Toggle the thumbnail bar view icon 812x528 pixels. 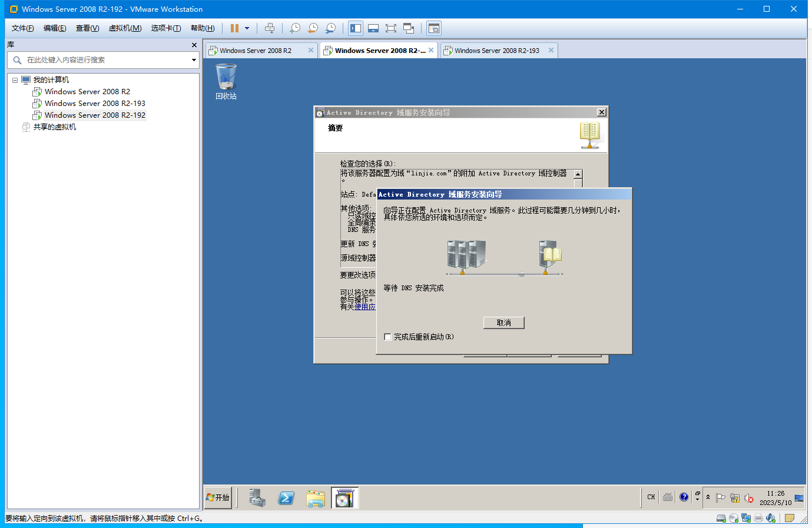pyautogui.click(x=373, y=28)
